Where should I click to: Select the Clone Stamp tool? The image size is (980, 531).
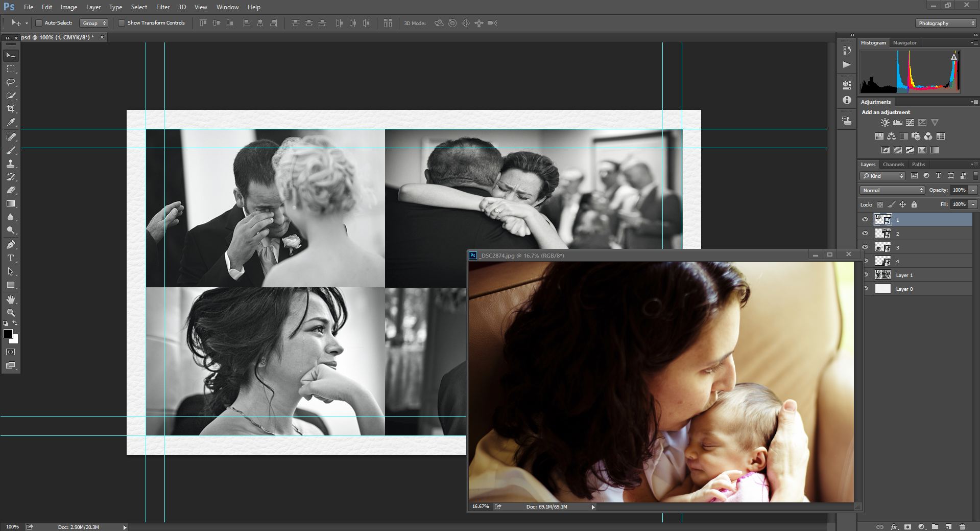click(x=11, y=164)
